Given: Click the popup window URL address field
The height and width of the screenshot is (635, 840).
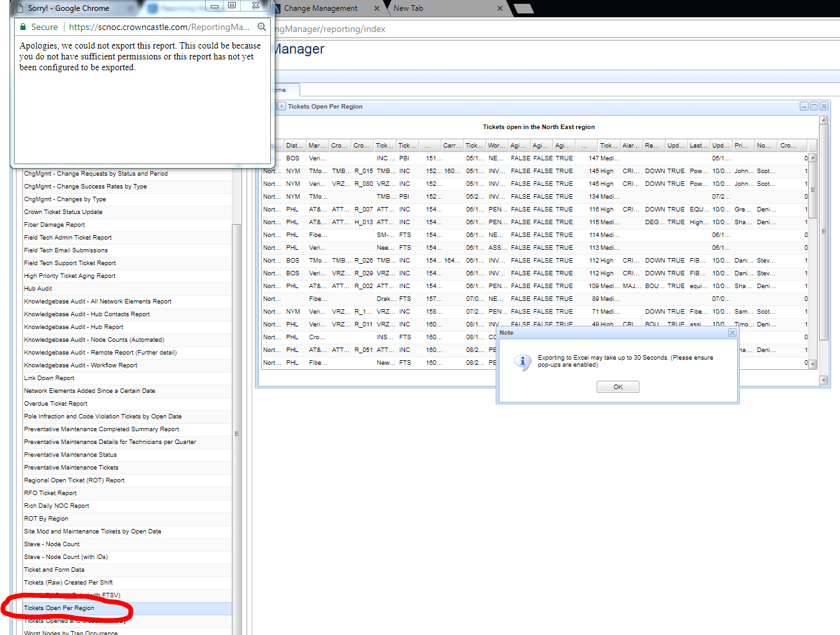Looking at the screenshot, I should pyautogui.click(x=160, y=27).
